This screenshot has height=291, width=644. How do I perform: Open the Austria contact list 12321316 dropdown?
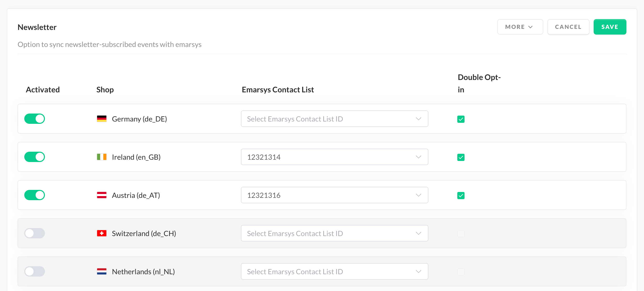(x=334, y=195)
